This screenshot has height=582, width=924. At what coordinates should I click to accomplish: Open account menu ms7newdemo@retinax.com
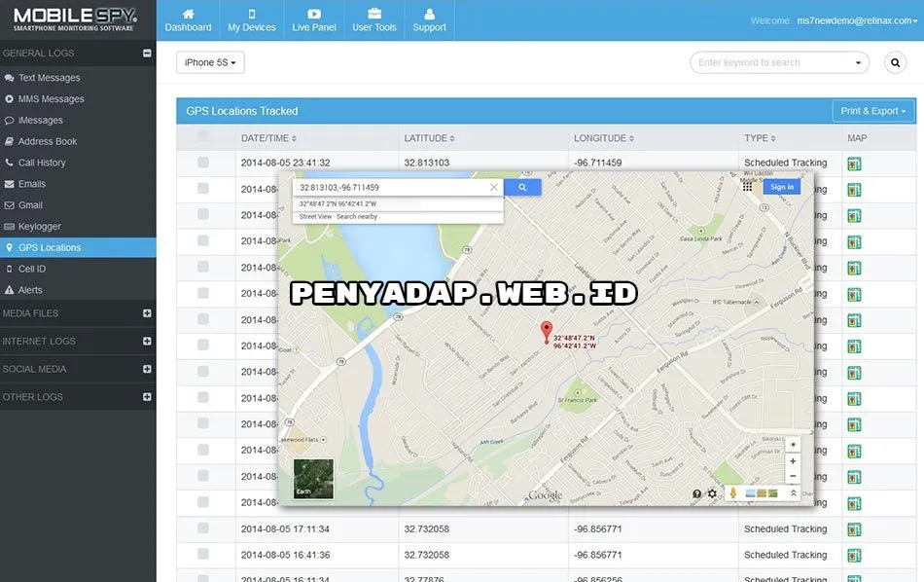[858, 20]
